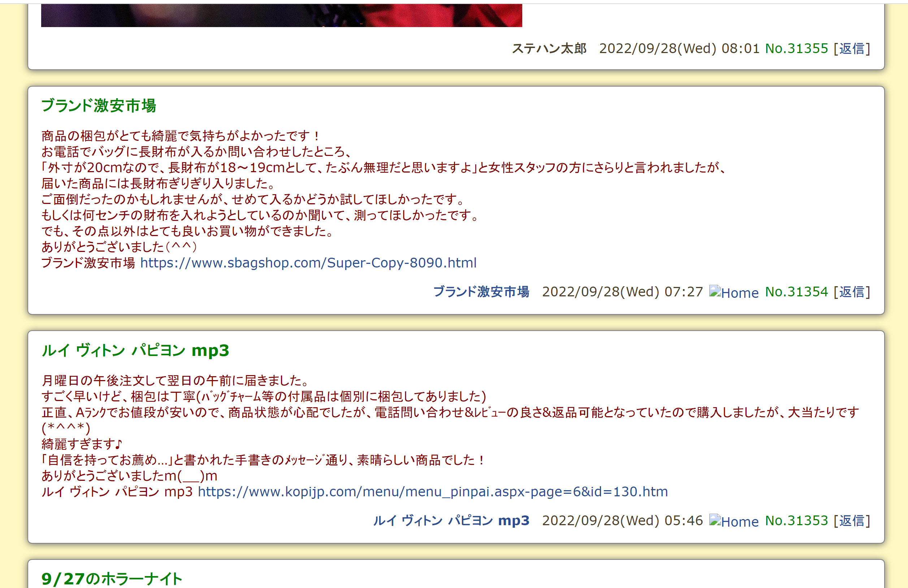Click line ありがとうございましたm(__)m
This screenshot has height=588, width=908.
point(129,476)
